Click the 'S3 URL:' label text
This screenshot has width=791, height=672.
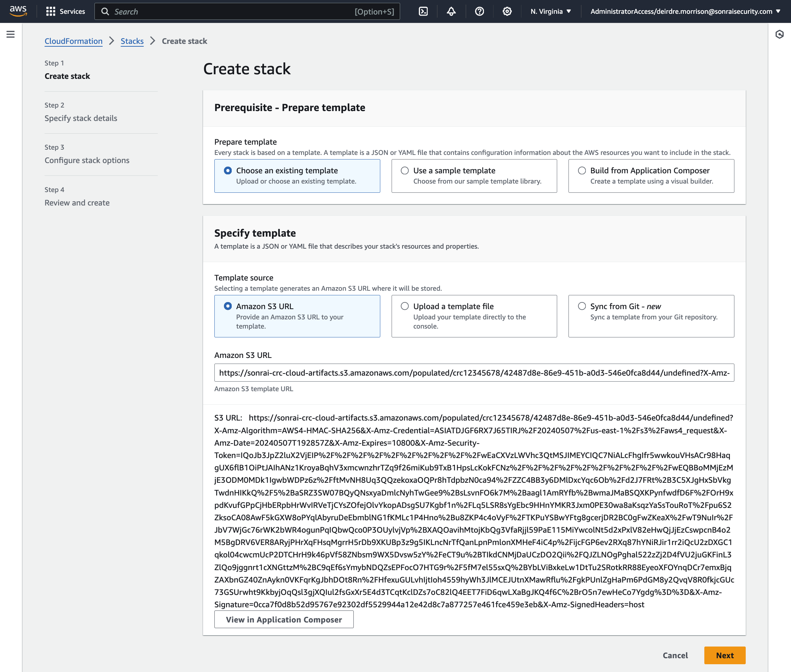coord(228,418)
